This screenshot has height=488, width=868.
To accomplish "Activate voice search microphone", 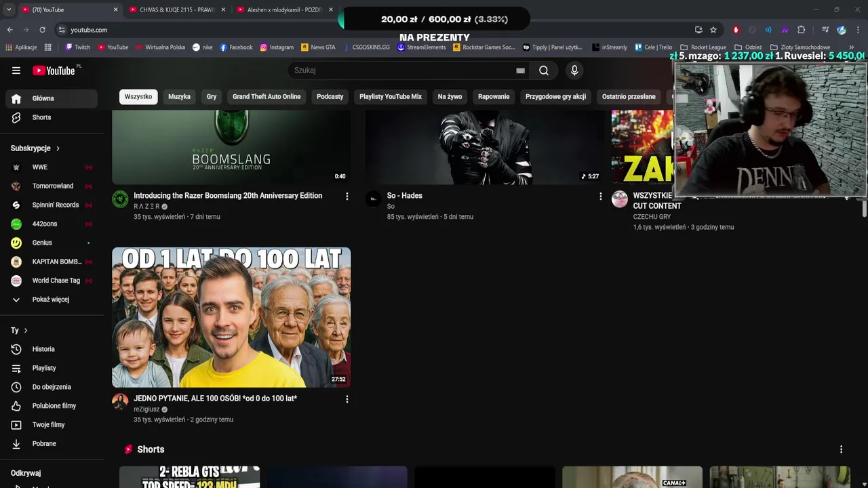I will [x=574, y=70].
